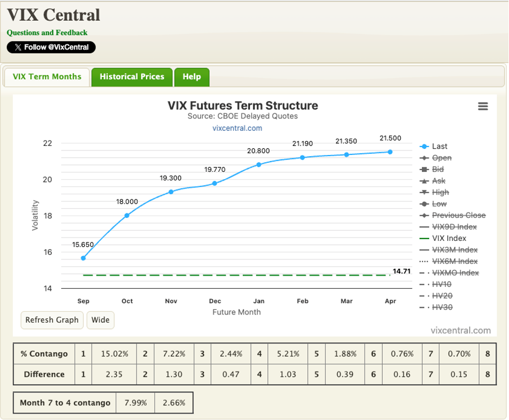Click Source: CBOE Delayed Quotes subtitle
Image resolution: width=509 pixels, height=420 pixels.
(x=243, y=116)
